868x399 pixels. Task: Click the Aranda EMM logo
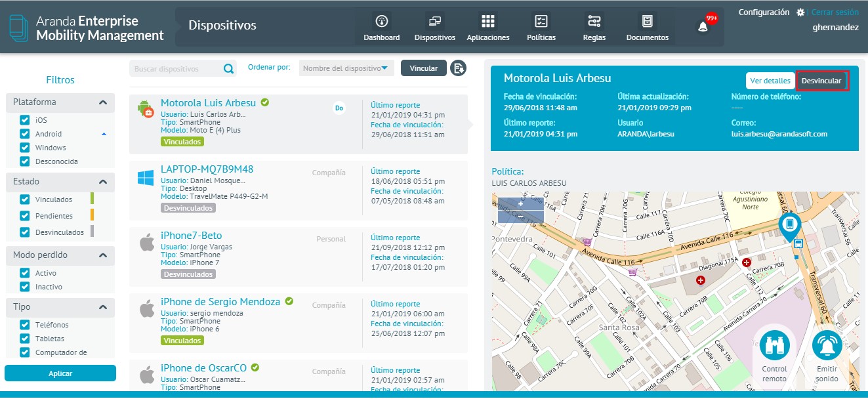click(x=87, y=28)
